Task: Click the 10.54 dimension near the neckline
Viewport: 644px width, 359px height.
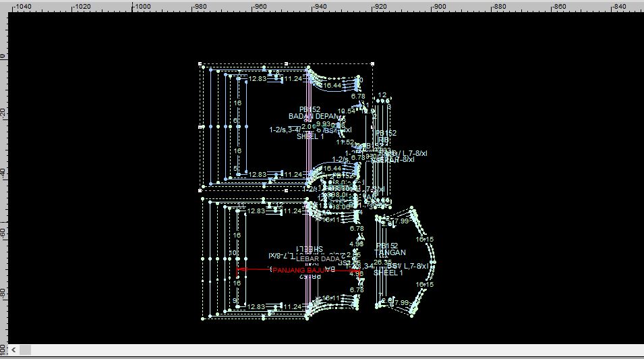Action: [x=346, y=111]
